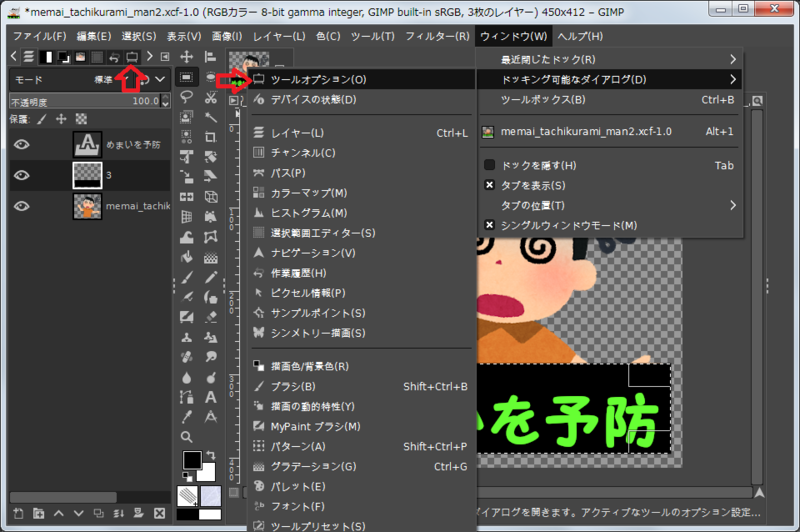Select the Pencil tool
The image size is (800, 532).
(x=210, y=277)
